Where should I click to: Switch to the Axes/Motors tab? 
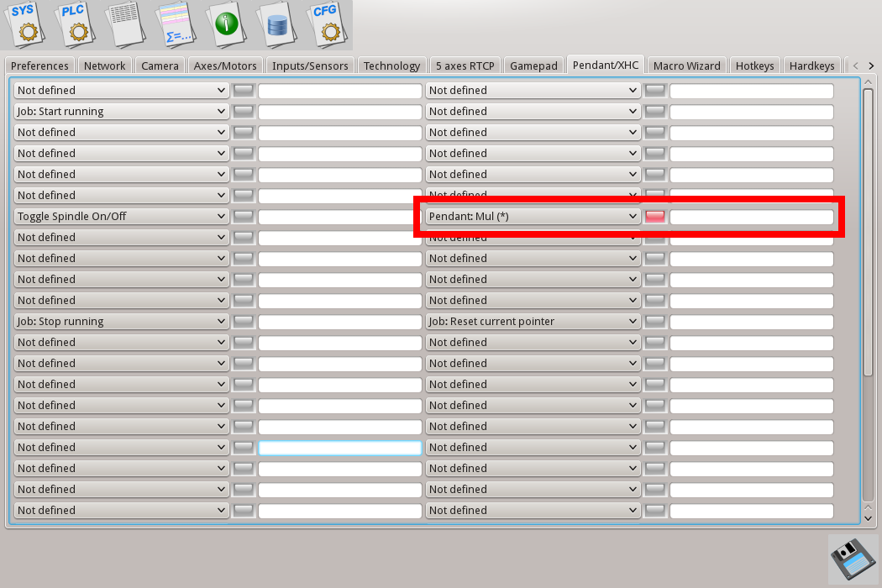tap(224, 66)
